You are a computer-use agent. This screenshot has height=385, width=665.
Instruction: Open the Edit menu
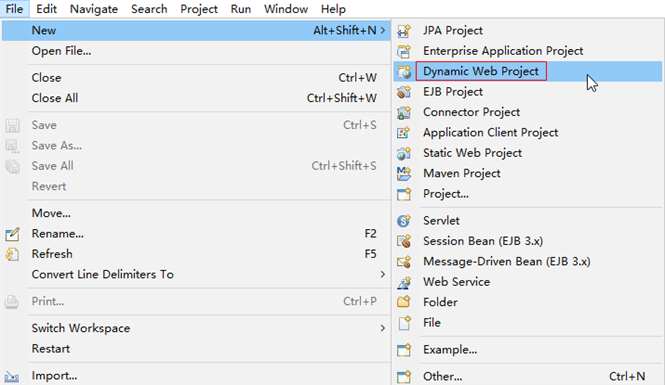click(46, 9)
